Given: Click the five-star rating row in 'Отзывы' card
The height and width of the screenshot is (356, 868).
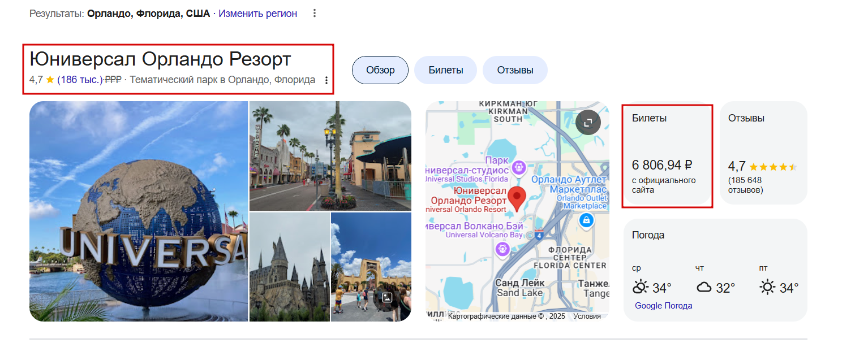Looking at the screenshot, I should 773,167.
